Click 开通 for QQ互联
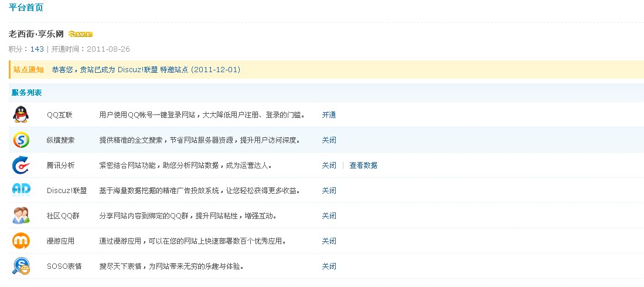 329,114
